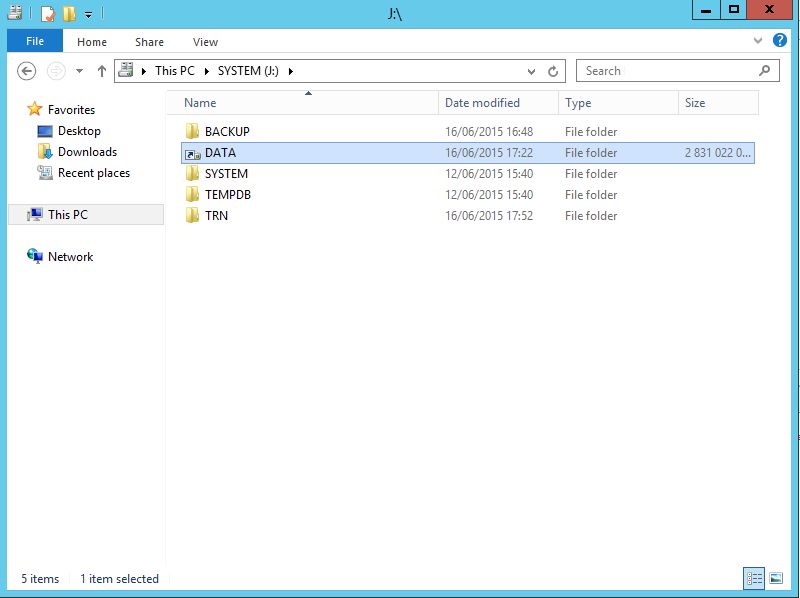
Task: Select Downloads in the Favorites sidebar
Action: point(89,150)
